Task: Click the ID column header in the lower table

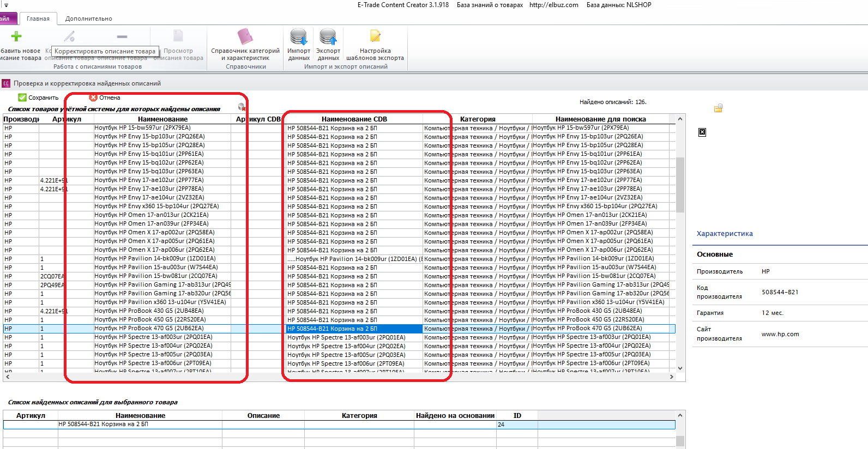Action: point(517,415)
